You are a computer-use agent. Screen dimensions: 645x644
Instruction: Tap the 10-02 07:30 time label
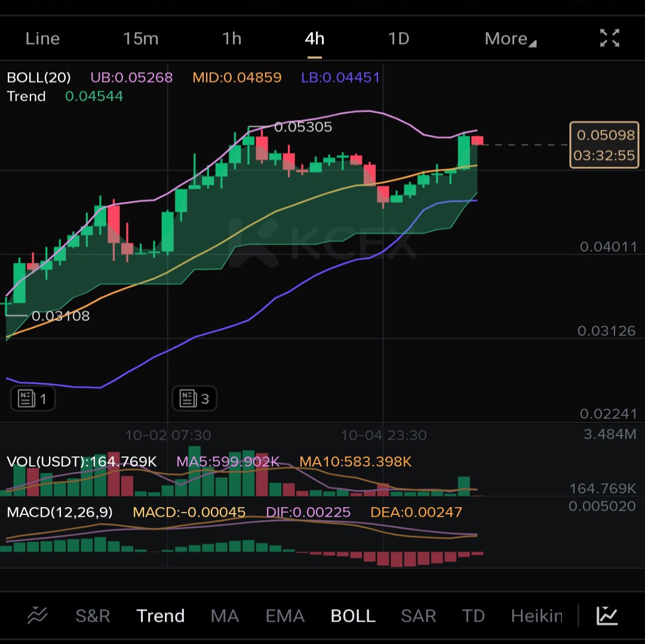168,435
